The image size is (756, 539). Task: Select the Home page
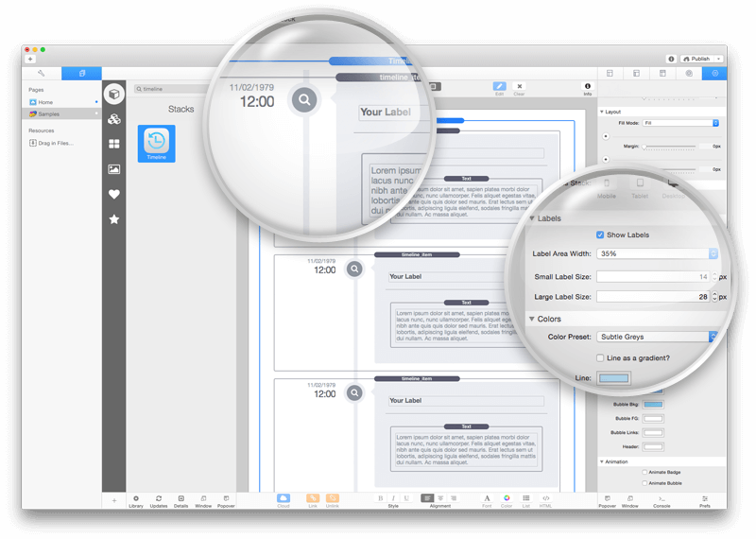click(x=61, y=102)
